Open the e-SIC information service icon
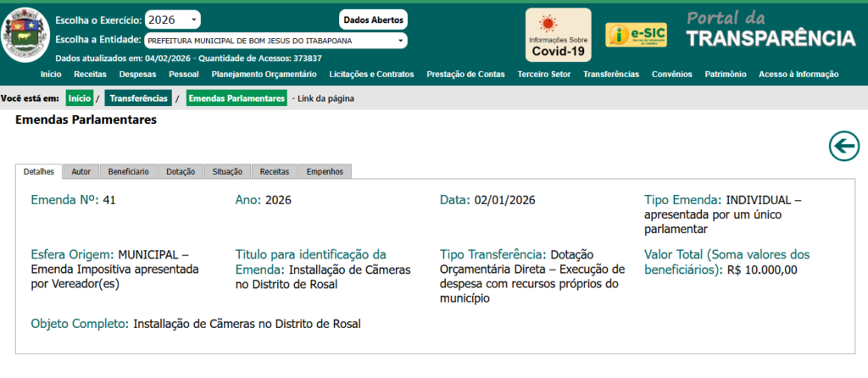 (636, 36)
